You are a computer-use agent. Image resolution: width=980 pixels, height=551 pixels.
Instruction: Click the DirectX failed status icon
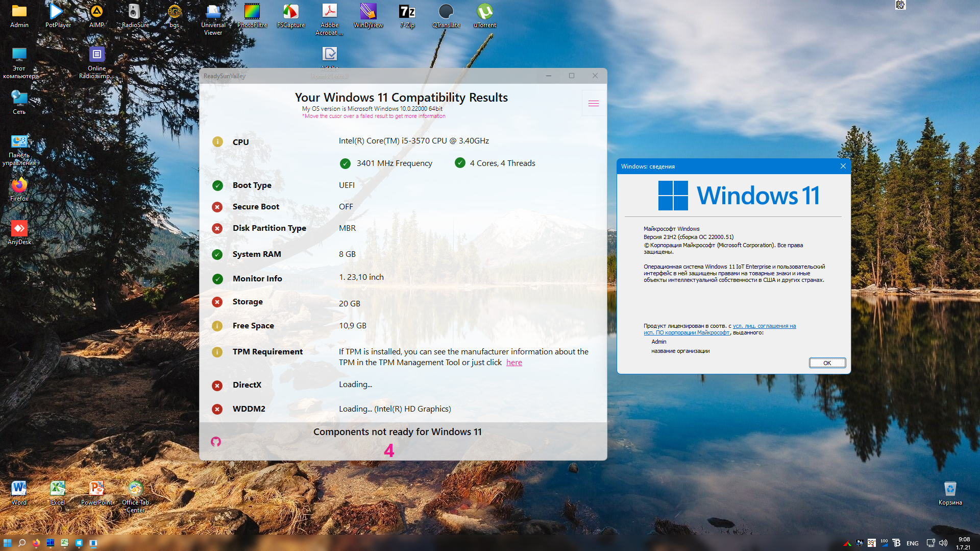point(217,386)
